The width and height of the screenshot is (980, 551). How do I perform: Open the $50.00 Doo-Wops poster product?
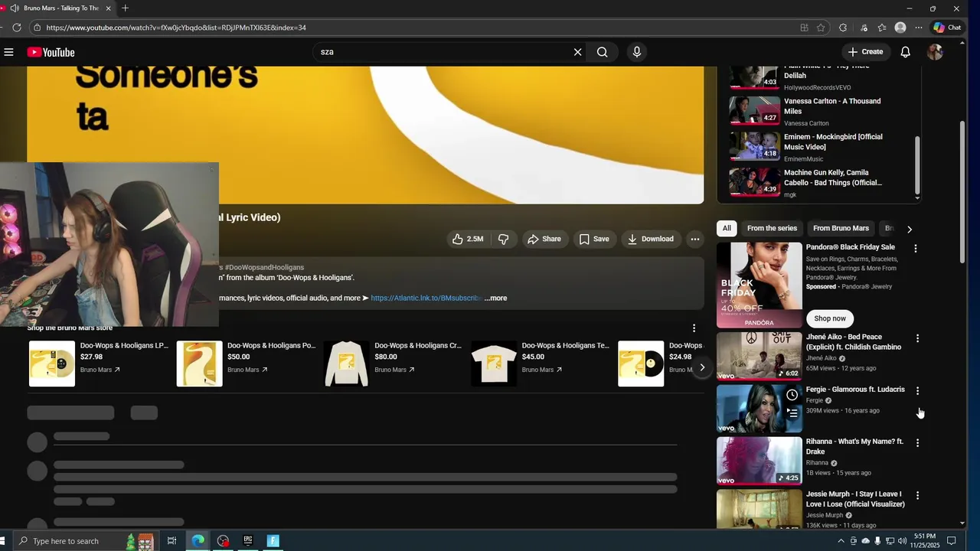[x=247, y=364]
